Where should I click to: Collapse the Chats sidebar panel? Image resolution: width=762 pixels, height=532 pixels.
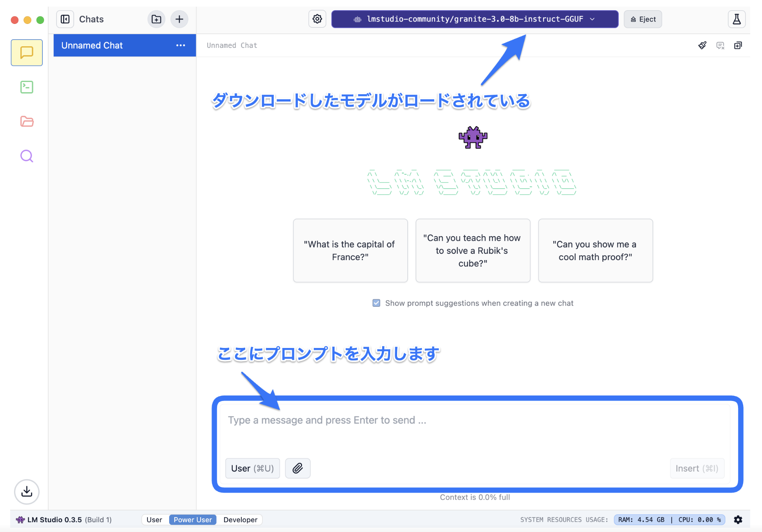[x=65, y=19]
